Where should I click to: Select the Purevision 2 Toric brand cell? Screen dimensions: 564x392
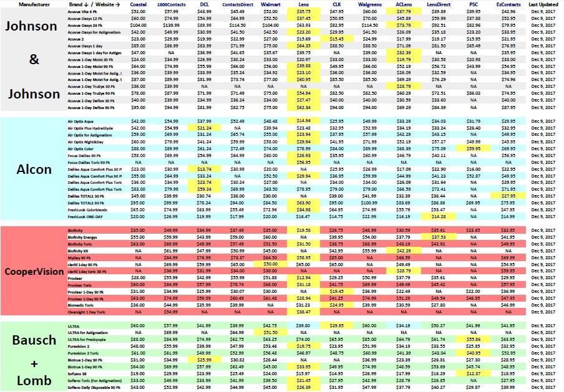coord(83,353)
